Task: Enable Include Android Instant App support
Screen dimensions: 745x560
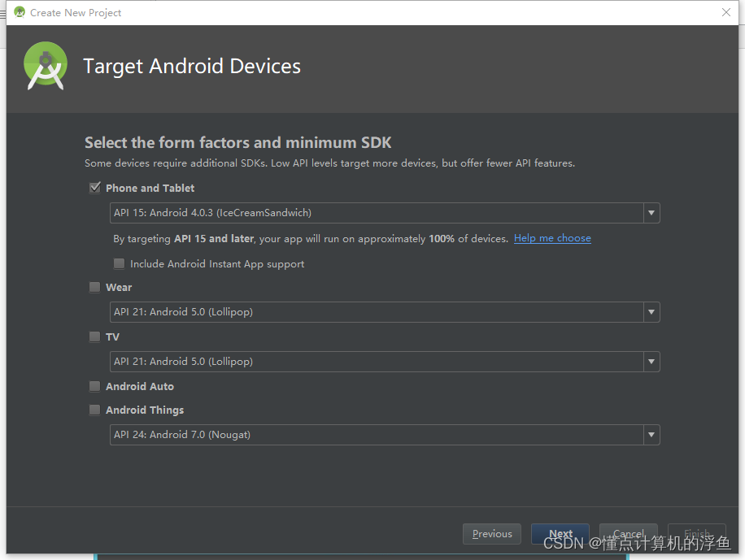Action: [x=119, y=263]
